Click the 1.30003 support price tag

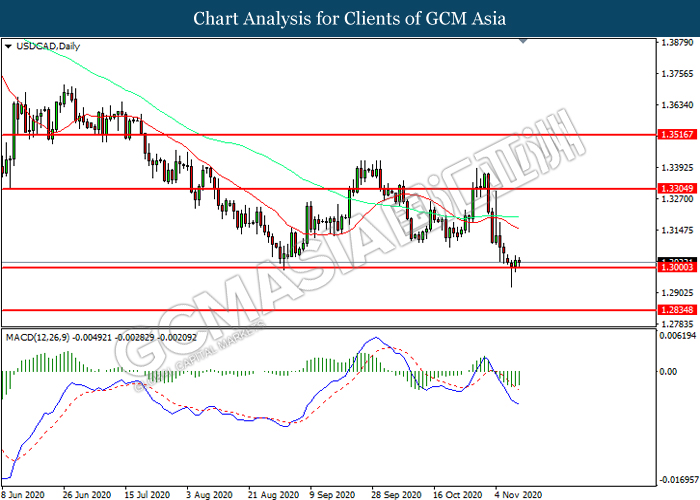(674, 268)
